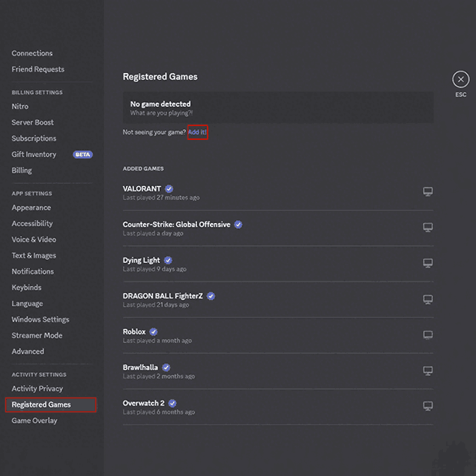Click overlay monitor icon for Overwatch 2
Viewport: 476px width, 476px height.
click(428, 406)
